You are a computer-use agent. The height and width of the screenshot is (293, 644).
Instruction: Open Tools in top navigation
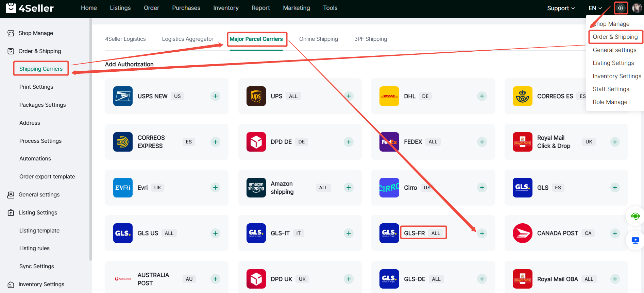coord(330,8)
